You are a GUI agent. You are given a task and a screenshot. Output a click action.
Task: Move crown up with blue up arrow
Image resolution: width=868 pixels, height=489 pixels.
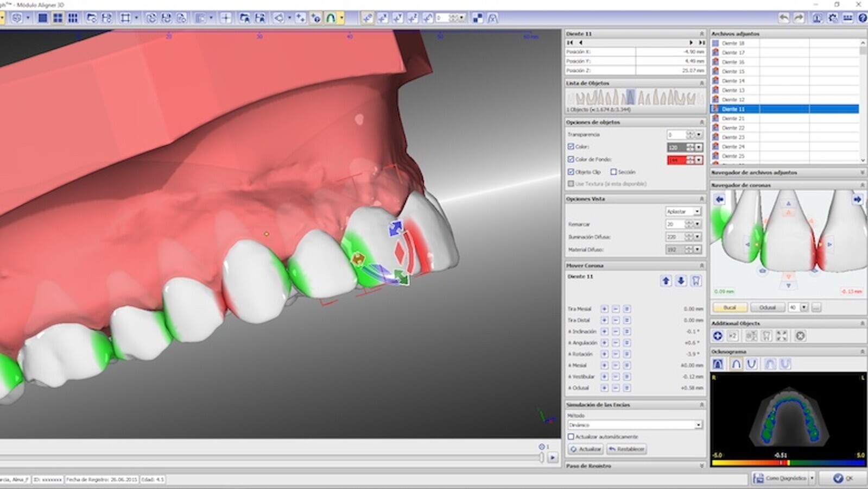(x=666, y=281)
